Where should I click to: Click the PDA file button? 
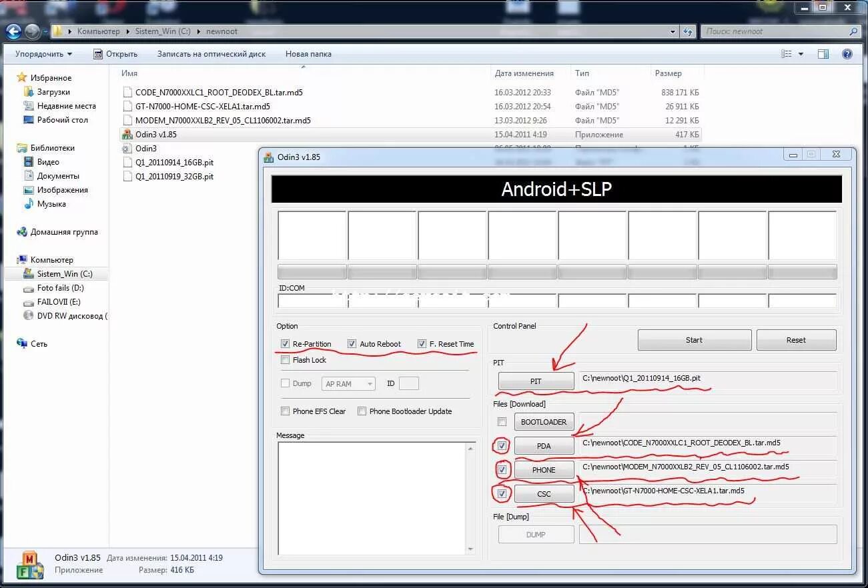(x=544, y=446)
